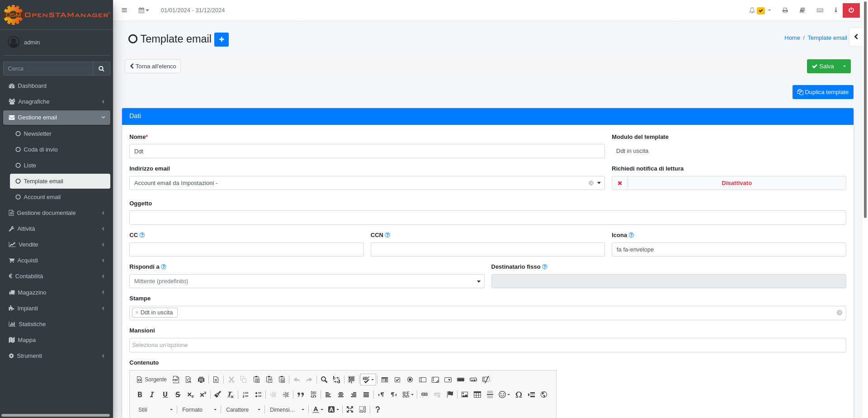Insert special character with Omega icon
This screenshot has width=868, height=418.
(519, 394)
